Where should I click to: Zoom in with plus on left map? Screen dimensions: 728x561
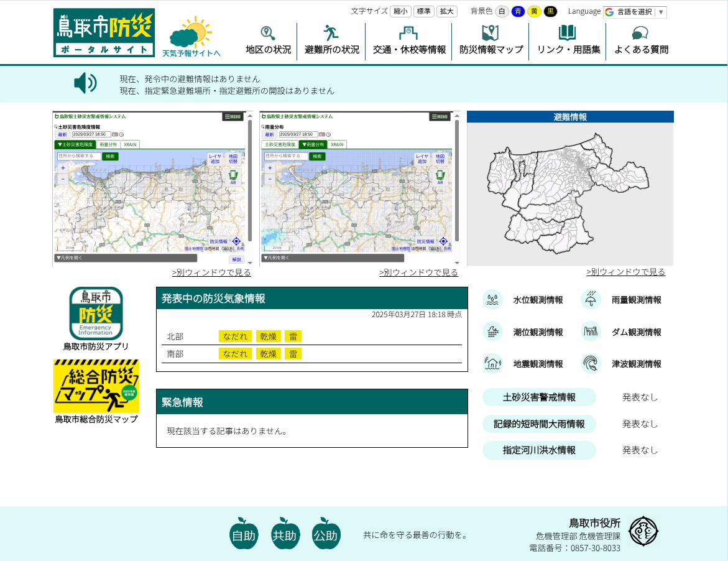tap(63, 168)
